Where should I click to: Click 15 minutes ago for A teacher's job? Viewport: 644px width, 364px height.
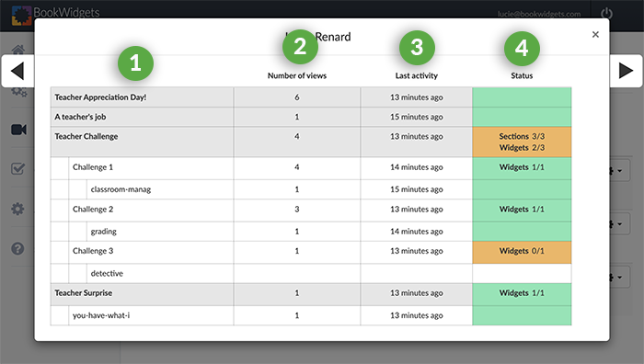pos(417,117)
